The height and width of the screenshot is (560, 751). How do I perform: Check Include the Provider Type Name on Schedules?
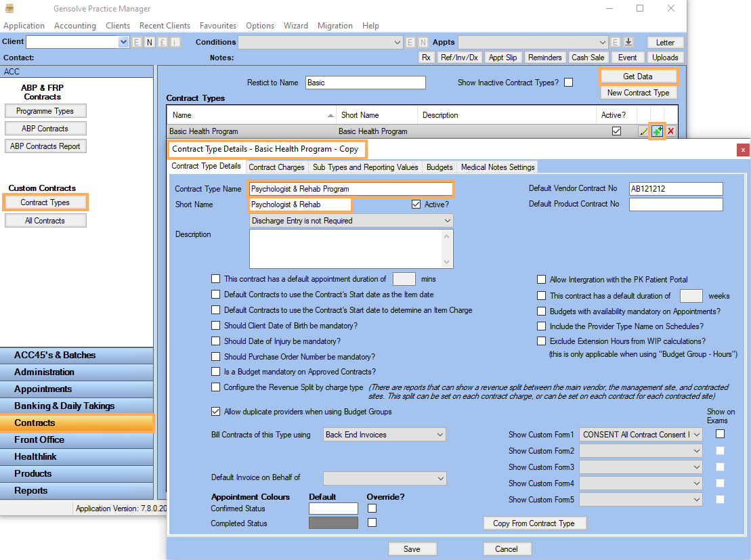(x=541, y=326)
